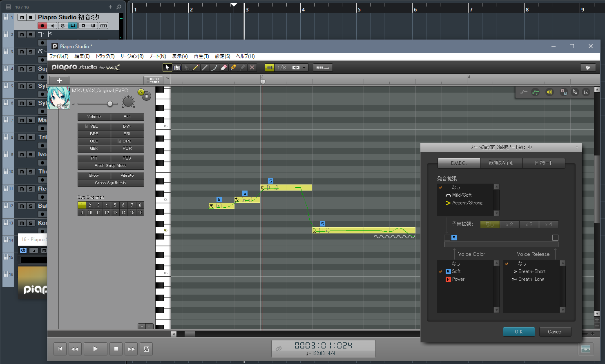Screen dimensions: 605x364
Task: Click the AUTO scroll button
Action: [x=323, y=67]
